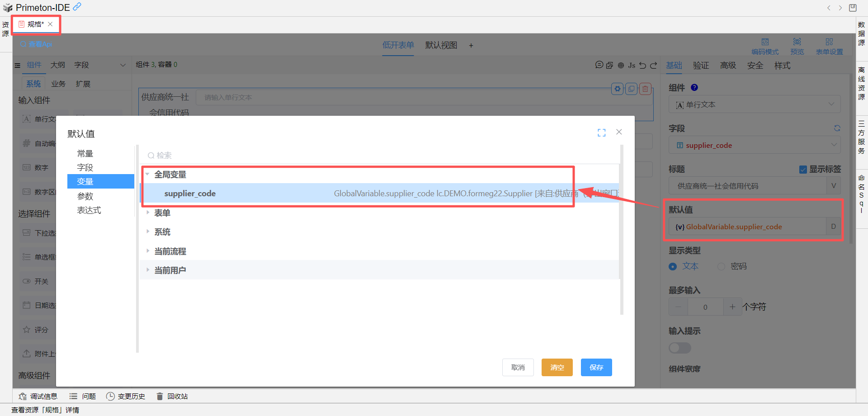Switch to 编码模式 coding mode
This screenshot has width=868, height=416.
[x=765, y=47]
